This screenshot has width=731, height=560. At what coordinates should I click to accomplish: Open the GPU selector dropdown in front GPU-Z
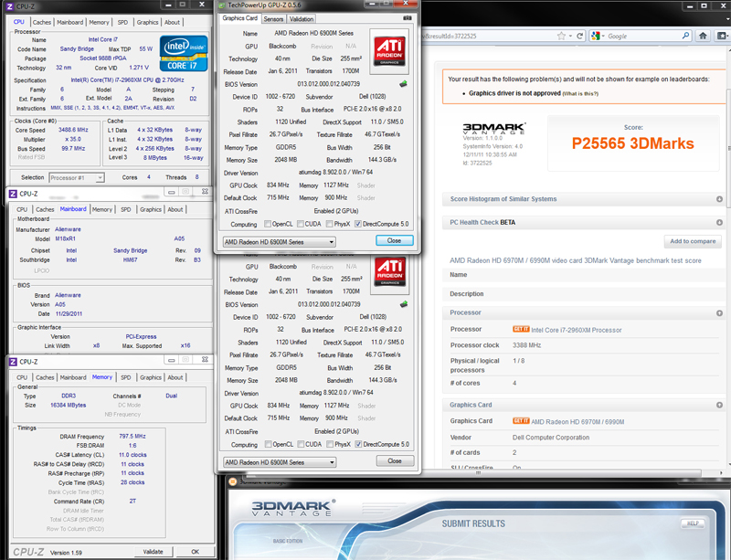(x=280, y=242)
